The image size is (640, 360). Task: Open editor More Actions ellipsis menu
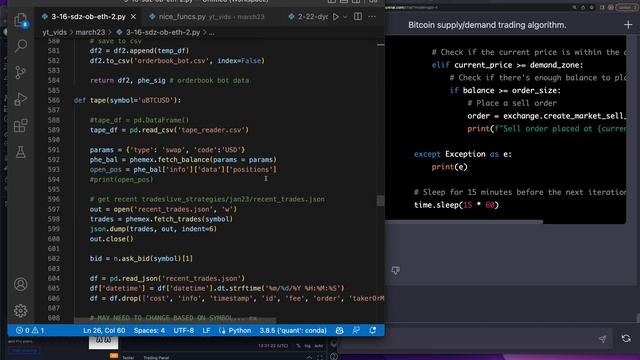[x=372, y=17]
